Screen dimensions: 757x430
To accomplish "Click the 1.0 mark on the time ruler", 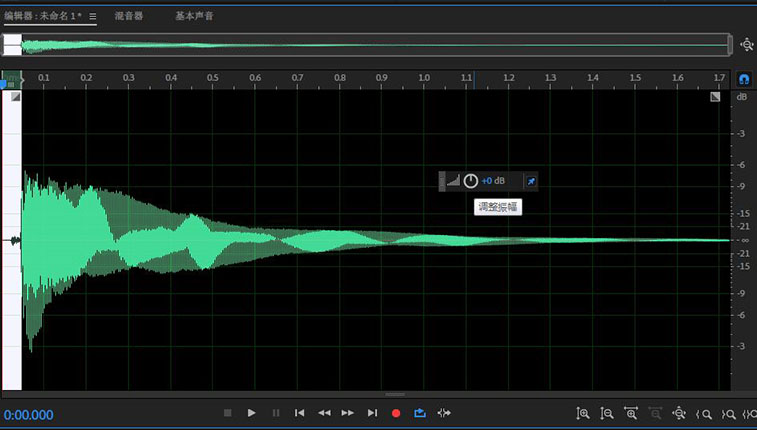I will coord(424,78).
